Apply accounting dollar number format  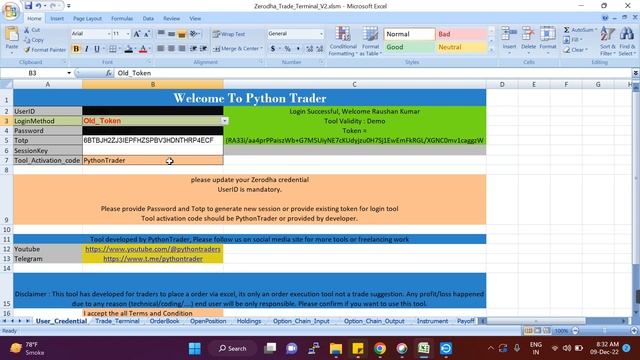pos(273,49)
